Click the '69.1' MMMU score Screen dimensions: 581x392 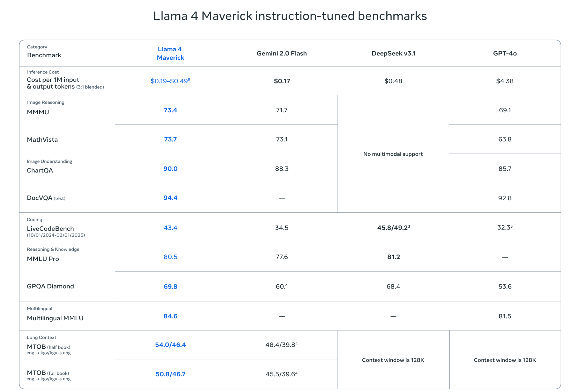[505, 110]
